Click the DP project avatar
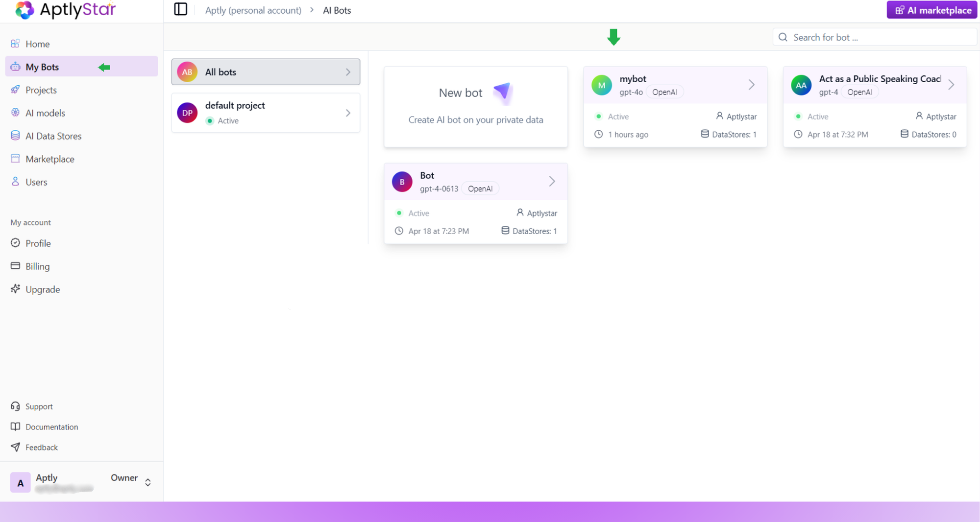The image size is (980, 522). 187,113
